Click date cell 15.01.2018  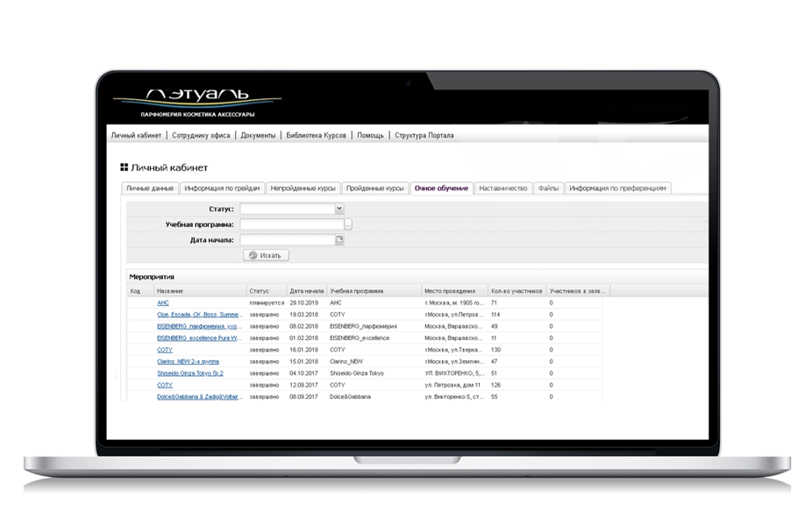pyautogui.click(x=304, y=362)
